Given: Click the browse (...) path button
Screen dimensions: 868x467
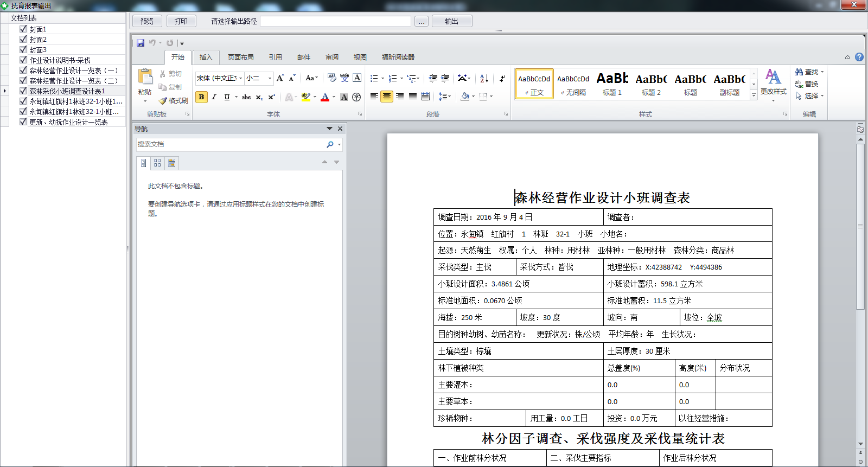Looking at the screenshot, I should (422, 21).
